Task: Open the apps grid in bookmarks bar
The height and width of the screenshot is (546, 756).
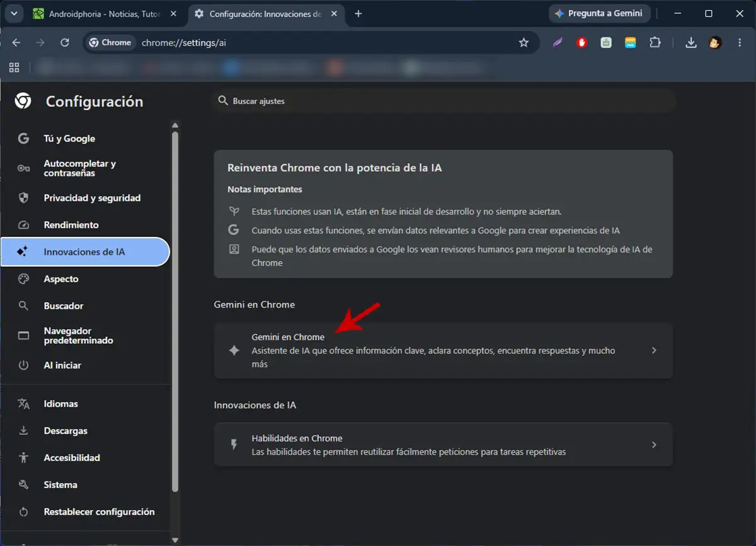Action: click(14, 67)
